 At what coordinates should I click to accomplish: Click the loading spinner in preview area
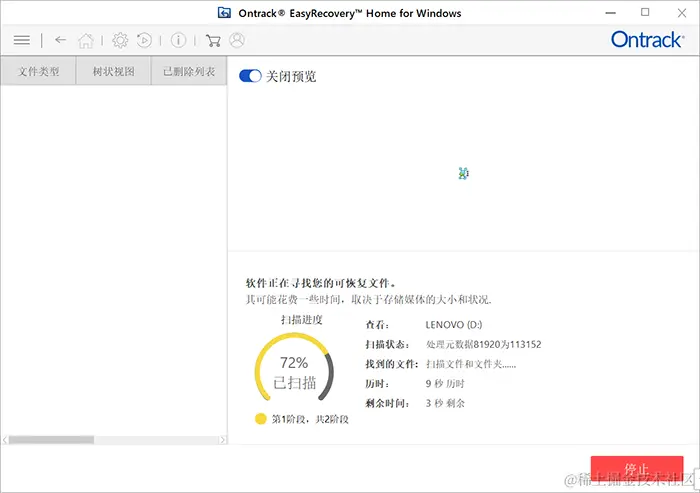point(463,173)
